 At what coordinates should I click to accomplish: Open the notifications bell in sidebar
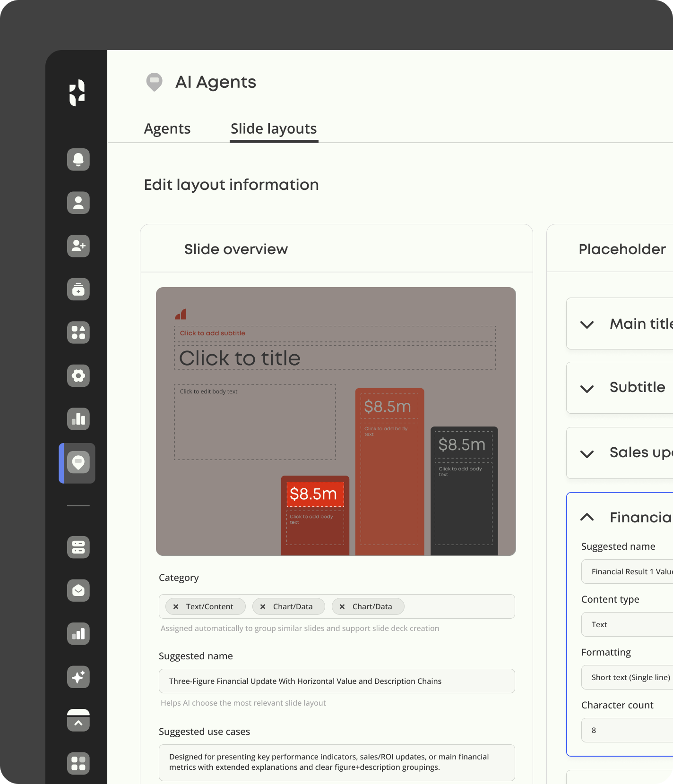[78, 160]
